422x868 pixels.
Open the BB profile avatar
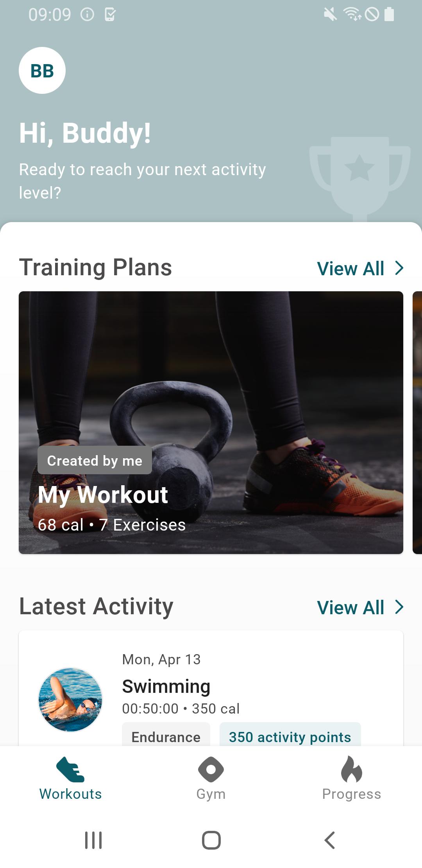42,70
